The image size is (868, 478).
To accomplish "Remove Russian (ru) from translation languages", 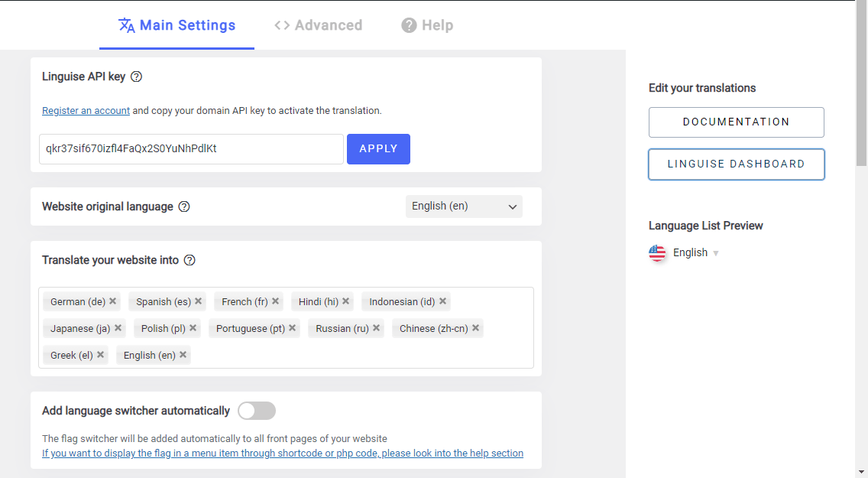I will click(x=377, y=328).
